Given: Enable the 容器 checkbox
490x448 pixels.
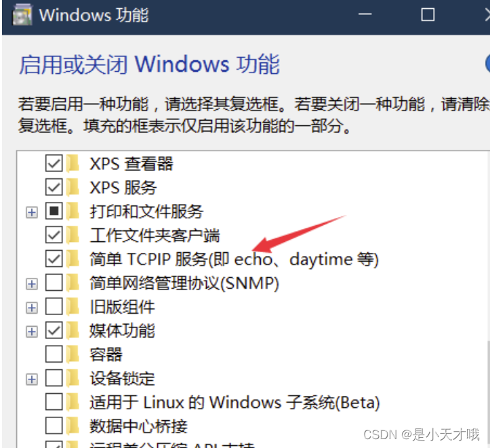Looking at the screenshot, I should [x=54, y=354].
